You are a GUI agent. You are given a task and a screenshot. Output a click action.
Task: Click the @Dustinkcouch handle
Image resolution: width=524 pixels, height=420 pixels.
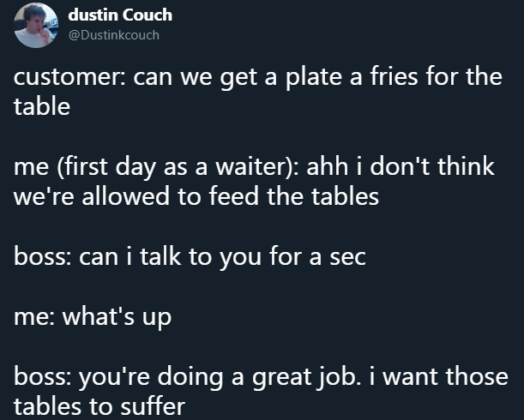[113, 35]
